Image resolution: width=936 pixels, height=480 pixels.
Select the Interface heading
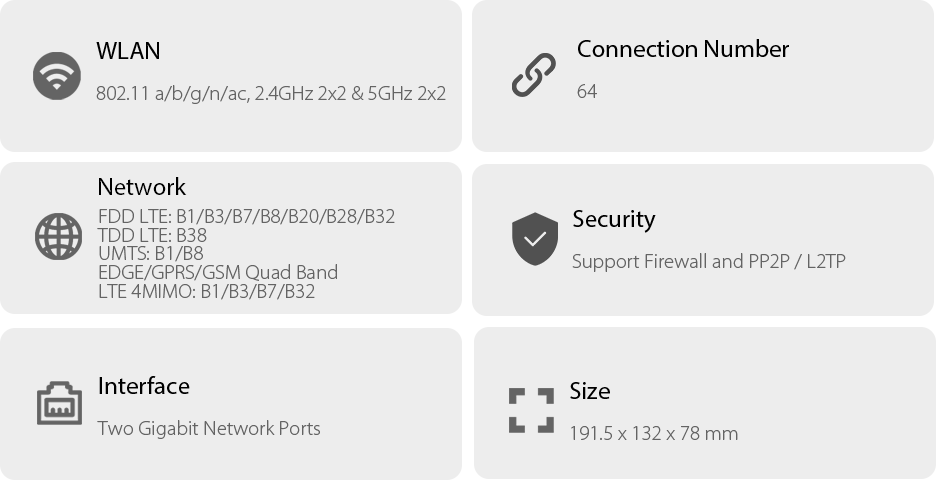[x=143, y=386]
